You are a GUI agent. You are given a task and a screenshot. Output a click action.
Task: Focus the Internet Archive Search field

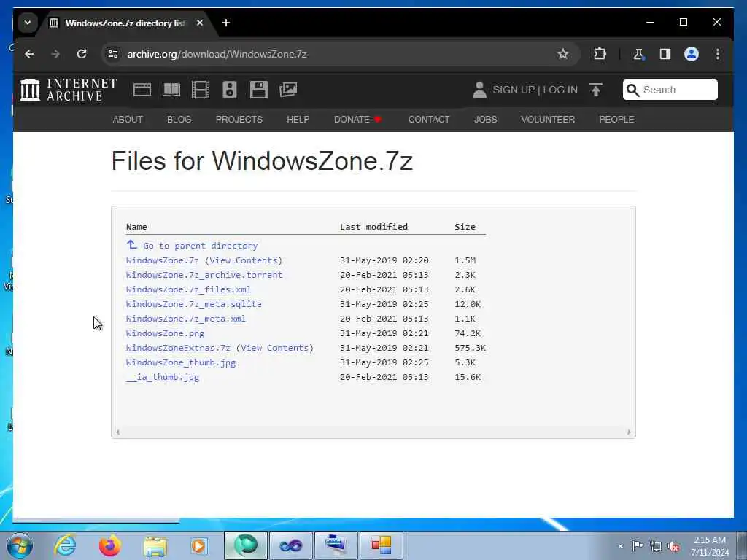click(x=670, y=90)
